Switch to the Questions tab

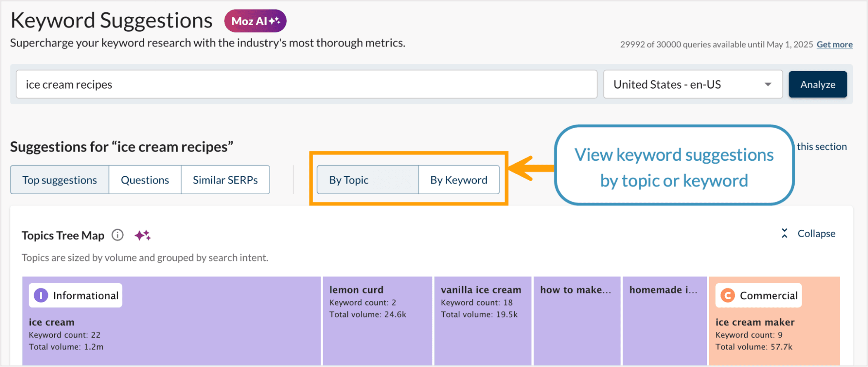pos(145,179)
